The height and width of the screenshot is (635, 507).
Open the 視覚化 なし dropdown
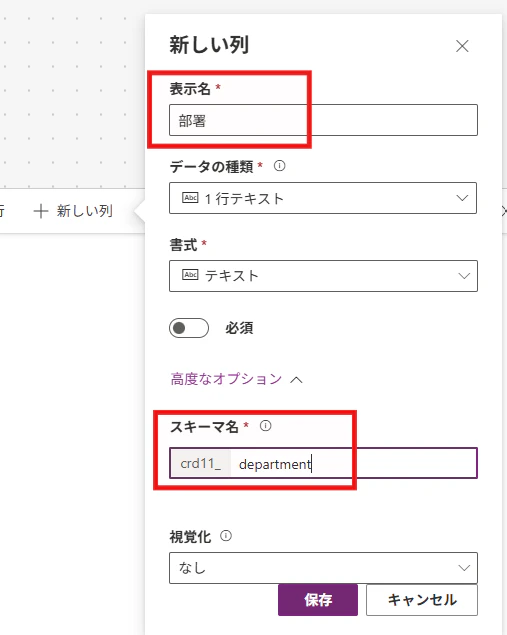[323, 568]
